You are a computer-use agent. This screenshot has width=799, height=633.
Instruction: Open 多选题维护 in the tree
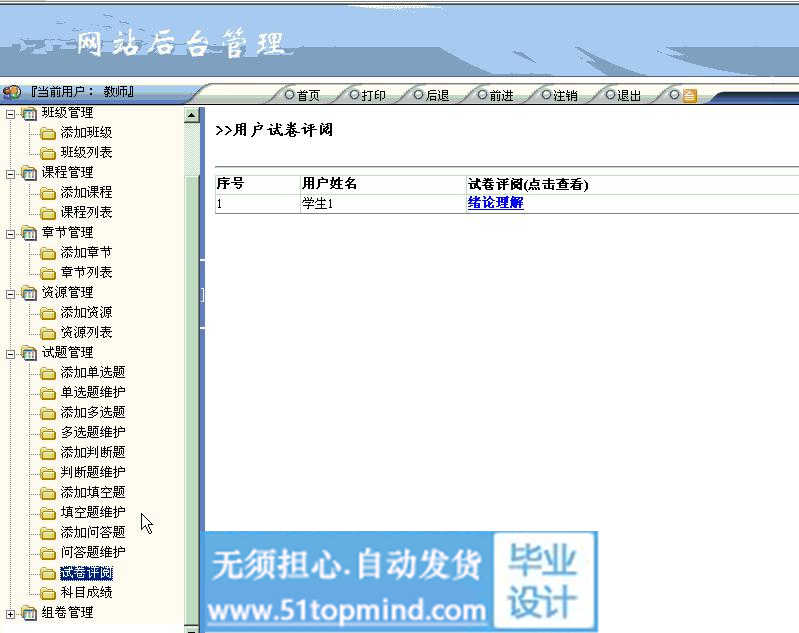93,432
